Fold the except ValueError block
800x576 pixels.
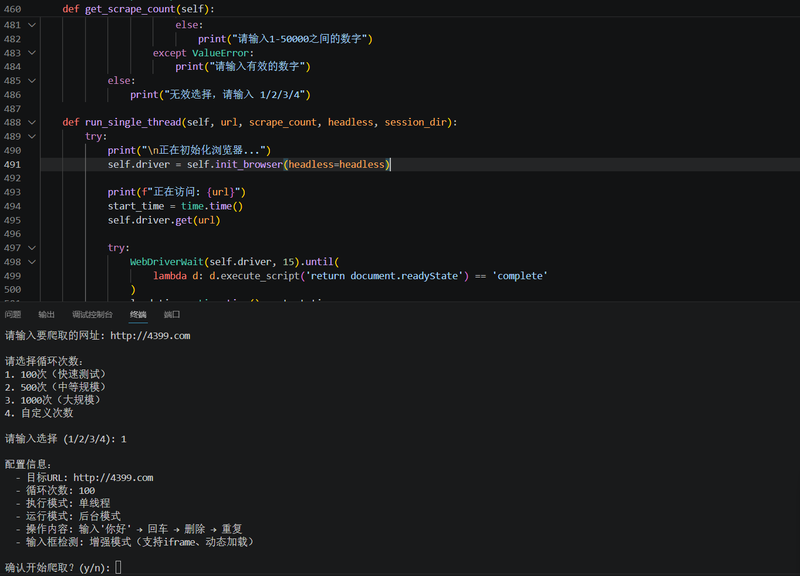pos(32,53)
